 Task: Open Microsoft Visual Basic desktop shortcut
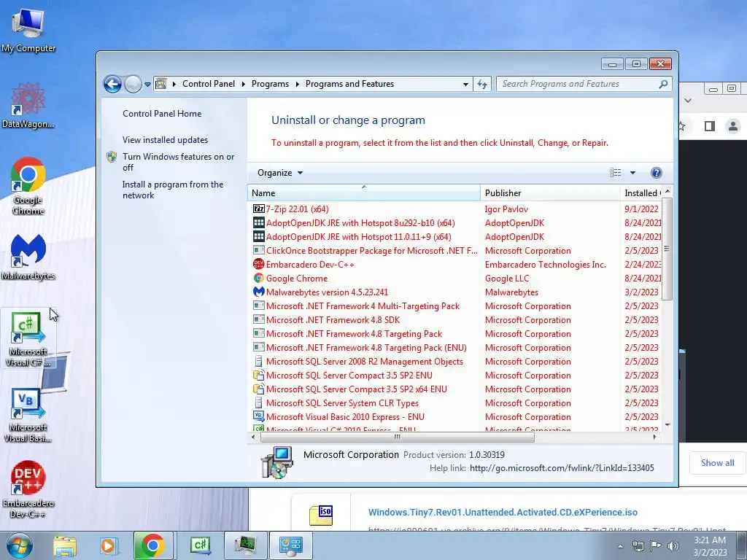click(28, 415)
